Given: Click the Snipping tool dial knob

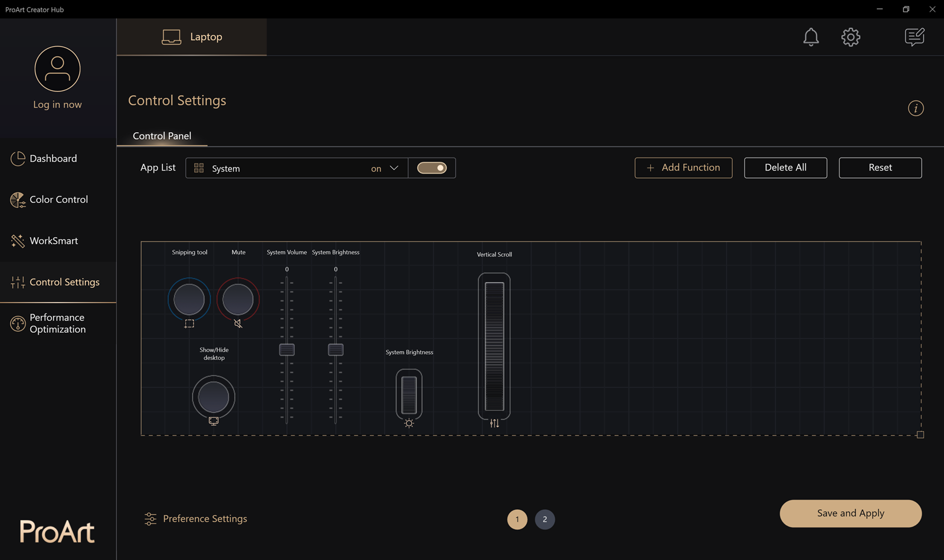Looking at the screenshot, I should [189, 299].
